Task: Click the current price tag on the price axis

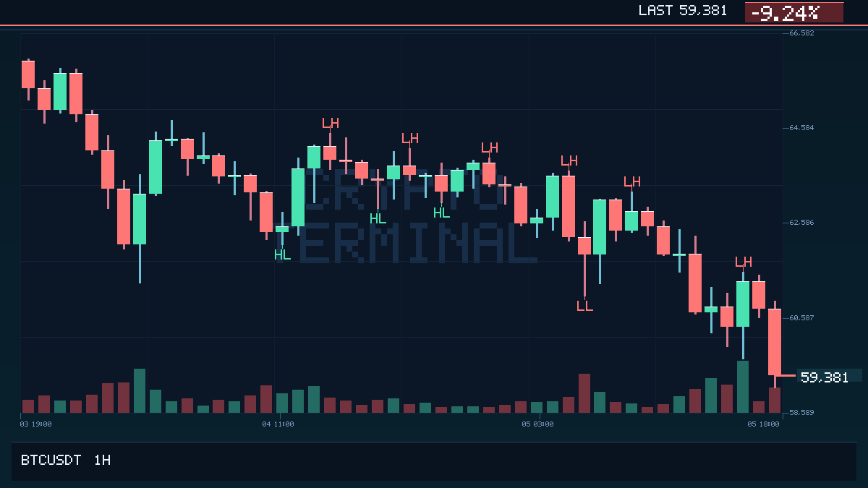Action: (829, 377)
